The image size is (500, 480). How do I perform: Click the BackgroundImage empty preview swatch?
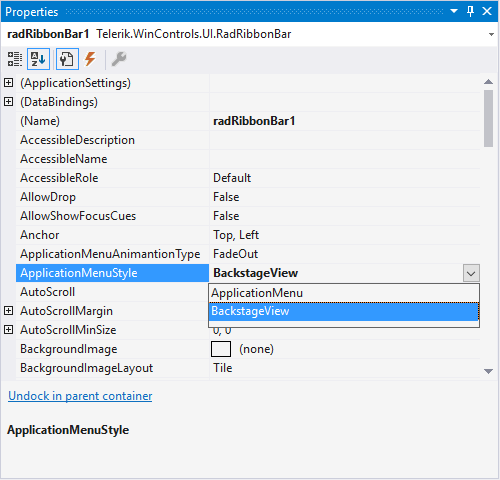pos(221,349)
